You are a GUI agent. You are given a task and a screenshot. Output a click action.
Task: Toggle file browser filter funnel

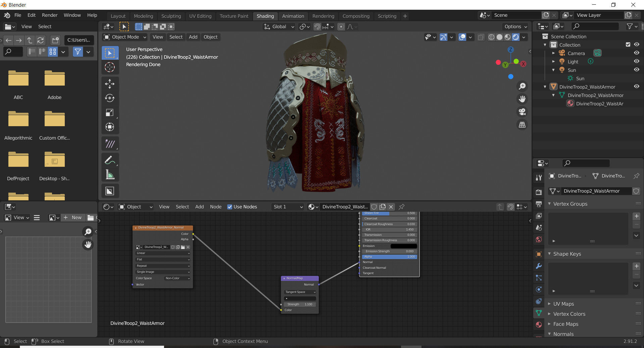[x=78, y=52]
